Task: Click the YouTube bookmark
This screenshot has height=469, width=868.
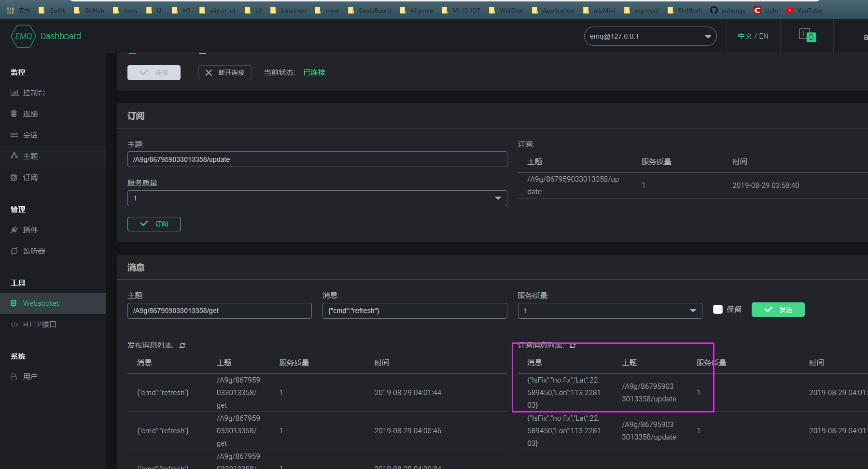Action: tap(804, 10)
